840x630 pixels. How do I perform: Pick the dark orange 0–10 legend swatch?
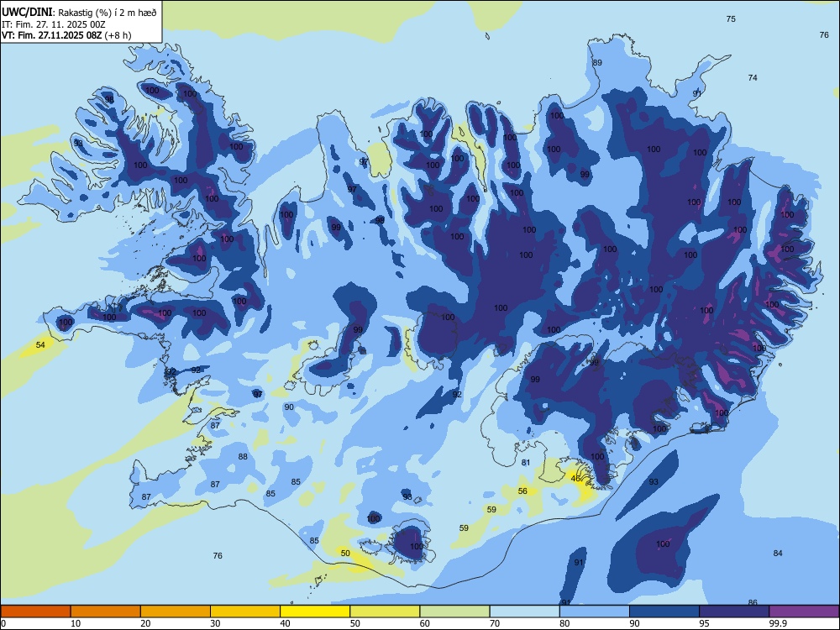click(35, 612)
